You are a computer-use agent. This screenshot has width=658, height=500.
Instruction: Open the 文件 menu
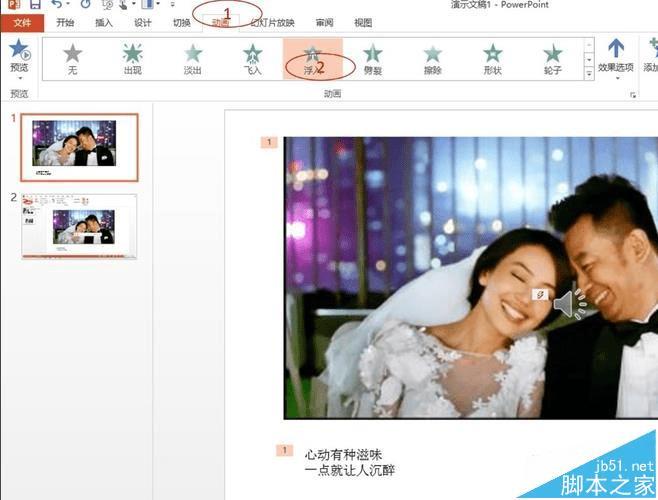(x=22, y=23)
